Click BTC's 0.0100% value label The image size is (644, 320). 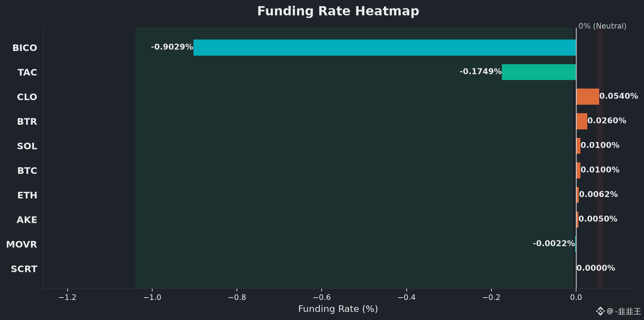point(600,170)
